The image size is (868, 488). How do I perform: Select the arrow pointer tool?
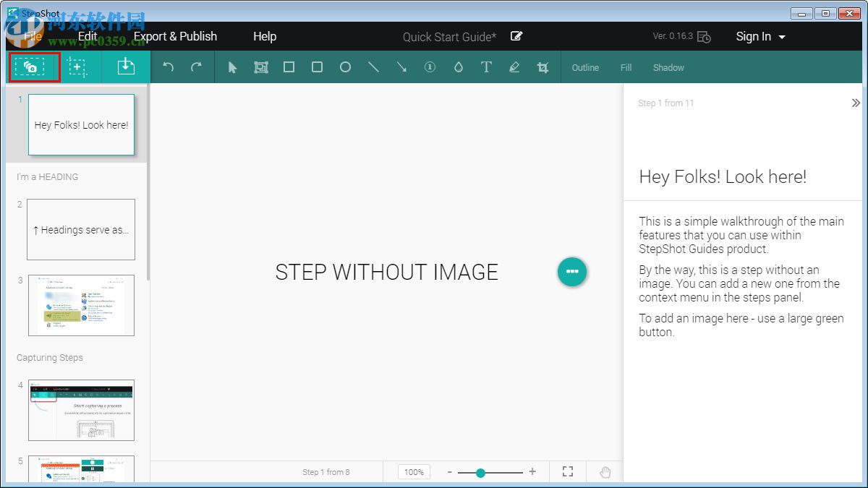click(x=232, y=67)
